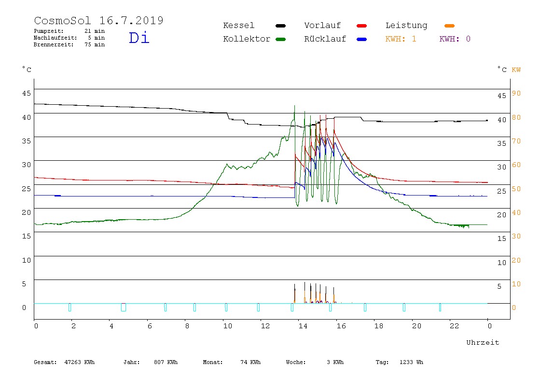Click the "Rücklauf" legend label

325,39
